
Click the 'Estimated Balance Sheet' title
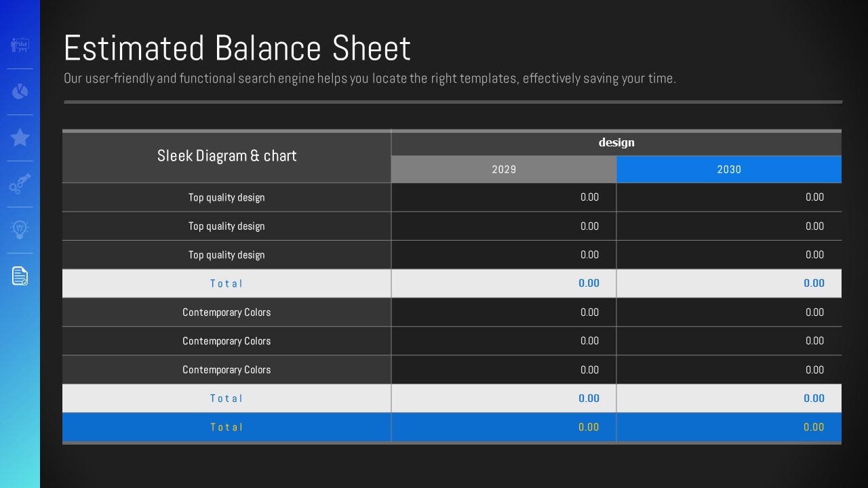click(237, 48)
